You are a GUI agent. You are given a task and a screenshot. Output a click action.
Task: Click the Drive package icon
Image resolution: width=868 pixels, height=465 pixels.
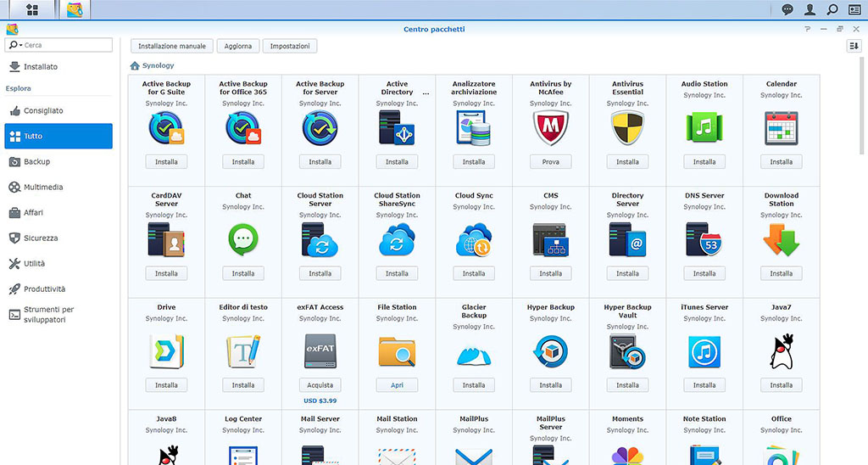pos(166,351)
